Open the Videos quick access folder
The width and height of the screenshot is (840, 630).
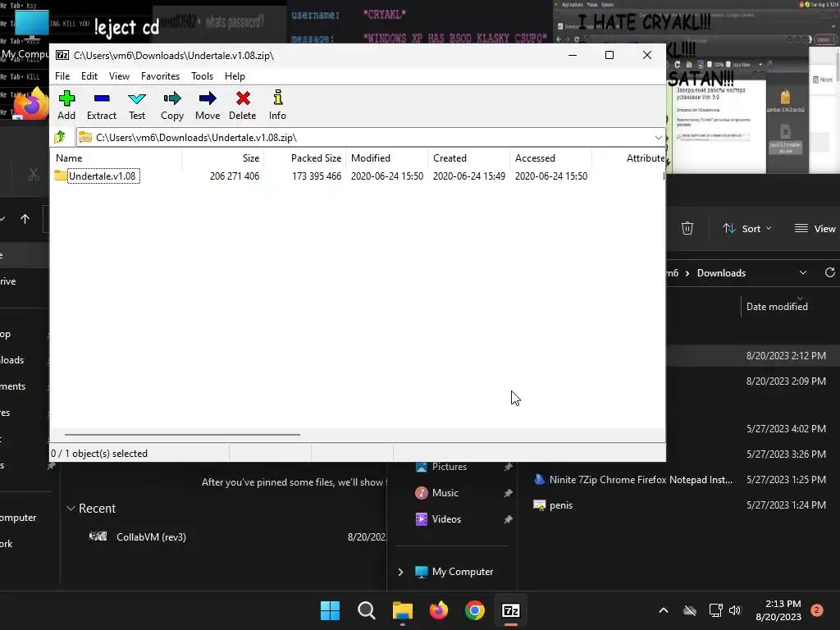pos(446,519)
